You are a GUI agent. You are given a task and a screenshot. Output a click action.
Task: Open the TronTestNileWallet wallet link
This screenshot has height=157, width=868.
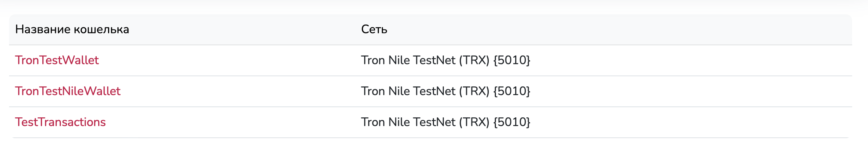click(68, 91)
